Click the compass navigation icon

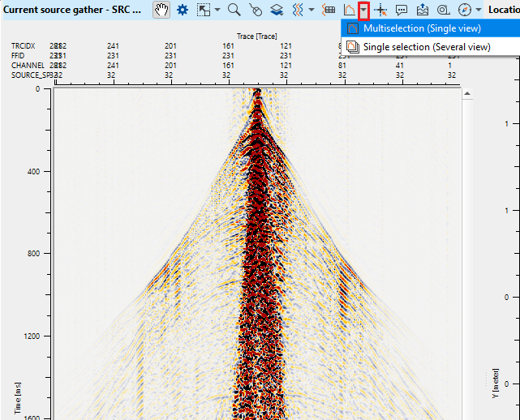[x=464, y=10]
